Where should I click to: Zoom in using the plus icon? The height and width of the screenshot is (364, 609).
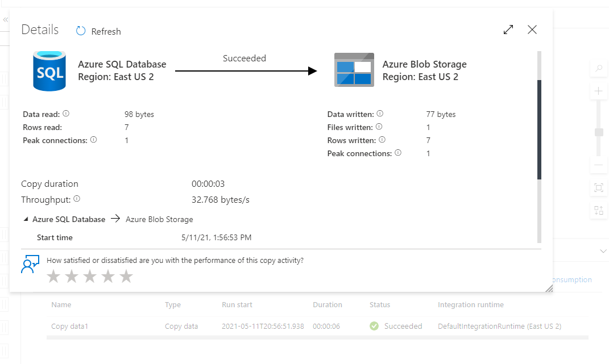598,90
